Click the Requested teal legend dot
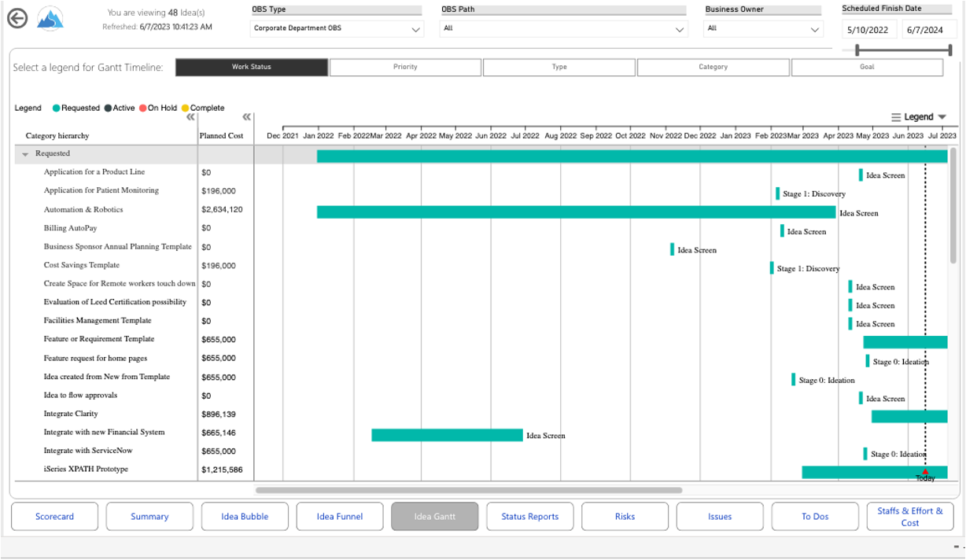Screen dimensions: 966x560 (57, 109)
